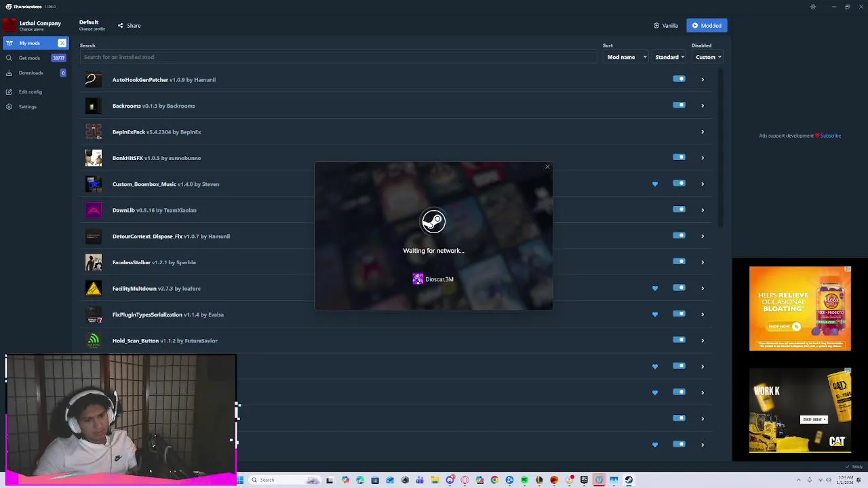Click 'Shop Now' on the CAT ad

[814, 420]
